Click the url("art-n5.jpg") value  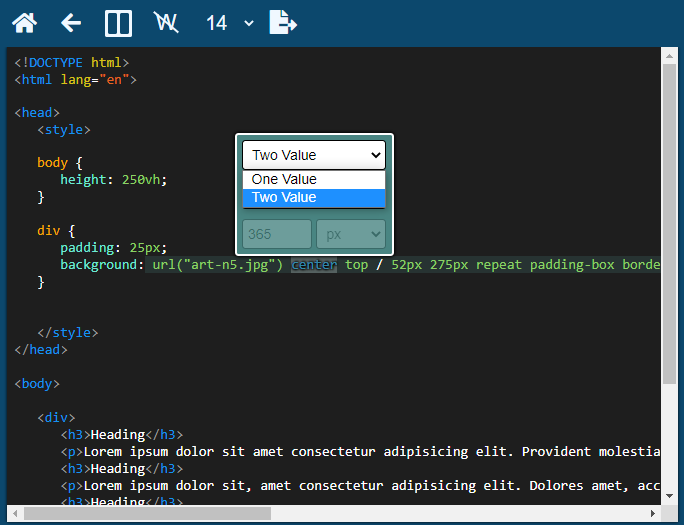point(218,265)
